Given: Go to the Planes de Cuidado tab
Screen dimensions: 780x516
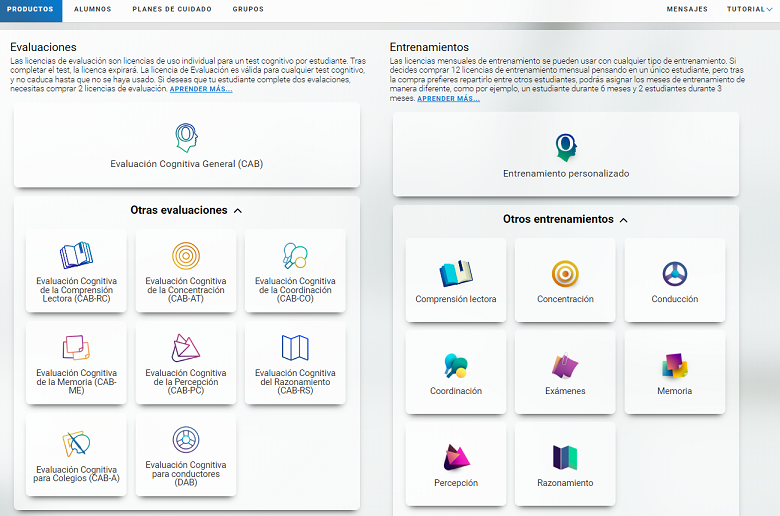Looking at the screenshot, I should [x=171, y=9].
